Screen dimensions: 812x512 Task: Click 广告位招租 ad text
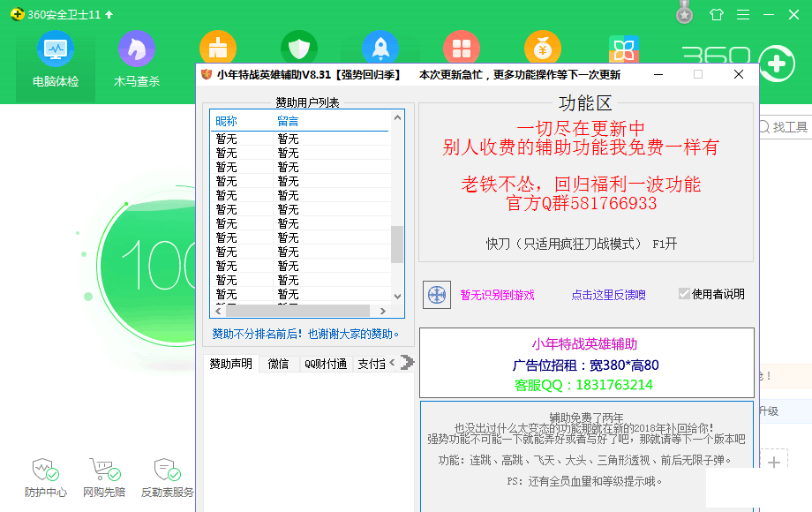click(x=585, y=365)
